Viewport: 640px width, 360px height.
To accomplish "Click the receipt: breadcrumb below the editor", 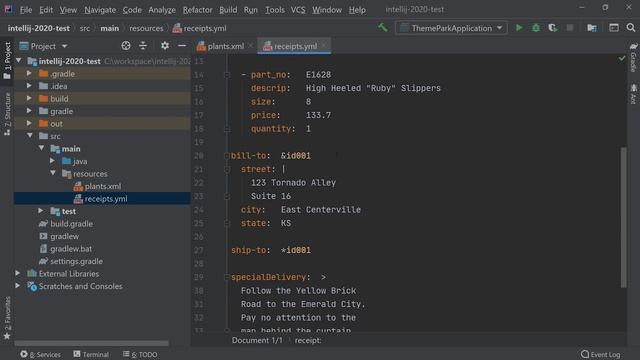I will tap(308, 340).
